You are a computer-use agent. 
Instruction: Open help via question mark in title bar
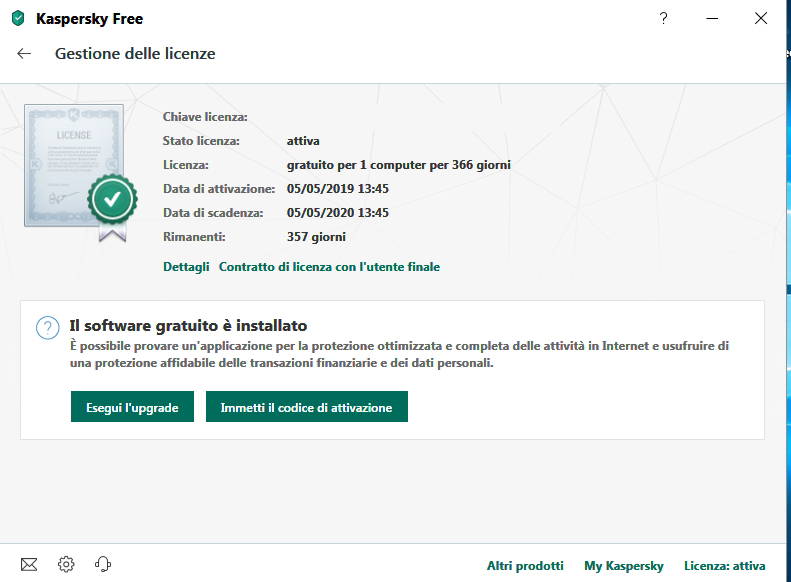pyautogui.click(x=663, y=19)
